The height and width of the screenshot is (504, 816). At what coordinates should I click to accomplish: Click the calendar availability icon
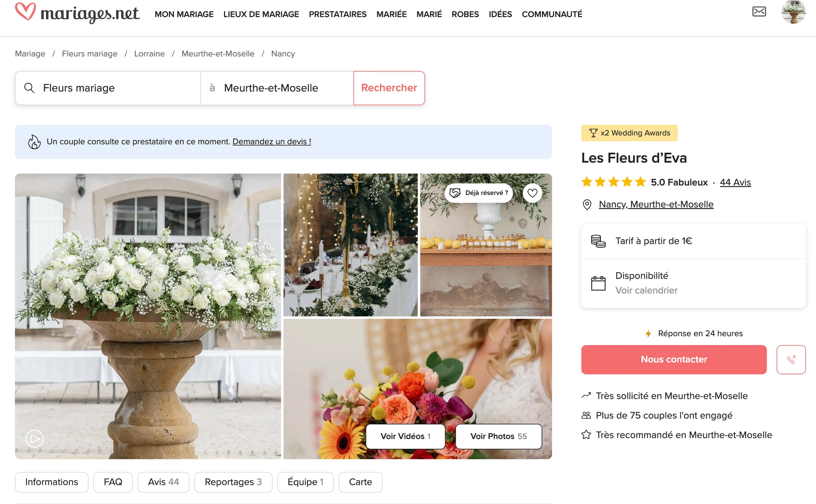click(x=598, y=283)
